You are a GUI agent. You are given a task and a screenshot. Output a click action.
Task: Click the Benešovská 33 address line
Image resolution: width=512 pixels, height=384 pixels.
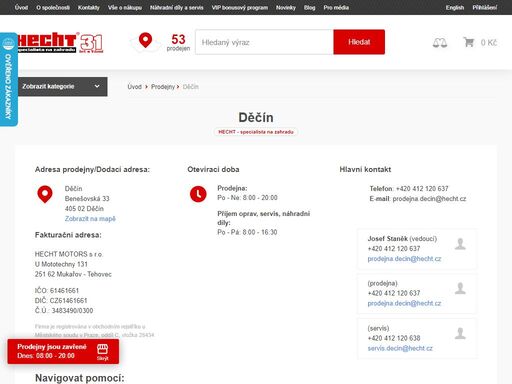(x=87, y=199)
